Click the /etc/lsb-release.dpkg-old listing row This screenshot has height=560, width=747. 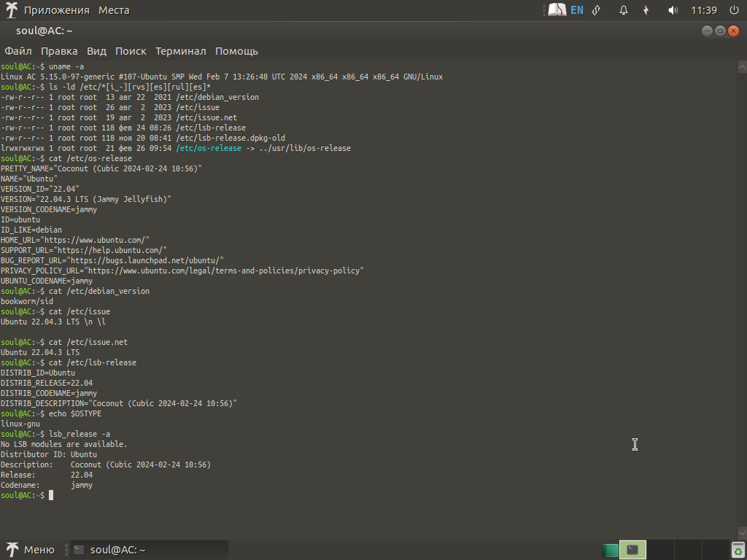click(x=143, y=138)
